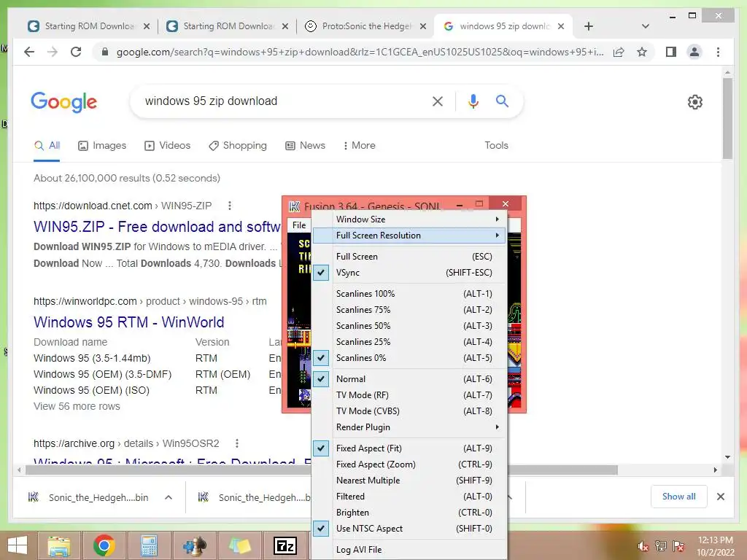This screenshot has width=747, height=560.
Task: Click page vertical scrollbar thumb
Action: point(727,118)
